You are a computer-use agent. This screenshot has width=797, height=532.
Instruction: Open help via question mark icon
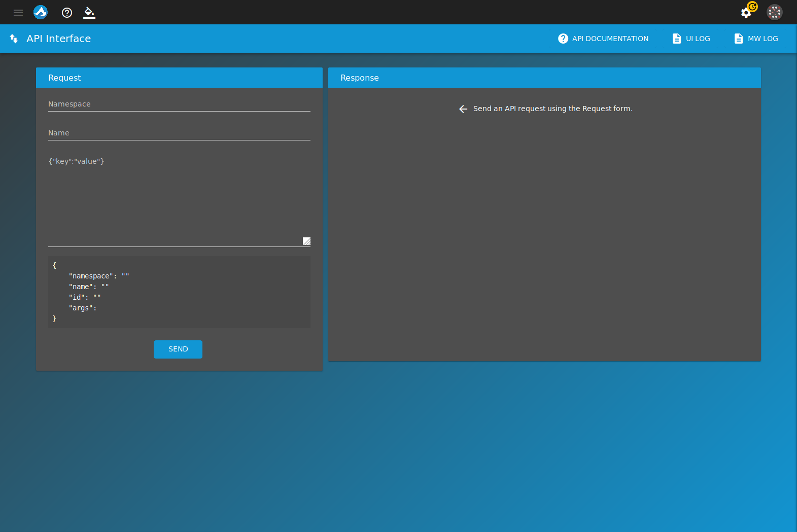[x=67, y=13]
